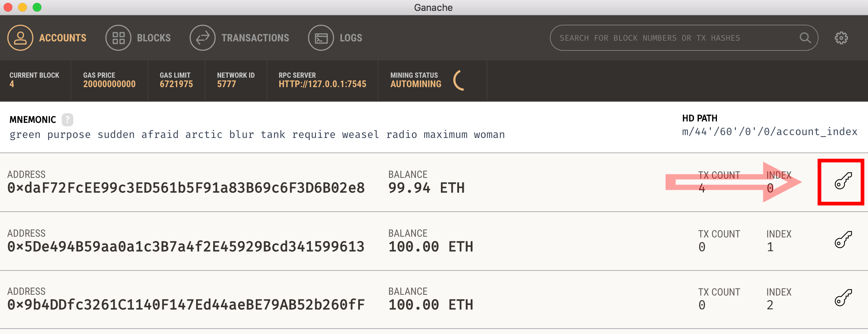This screenshot has width=868, height=334.
Task: Switch to the BLOCKS tab label
Action: pyautogui.click(x=154, y=38)
